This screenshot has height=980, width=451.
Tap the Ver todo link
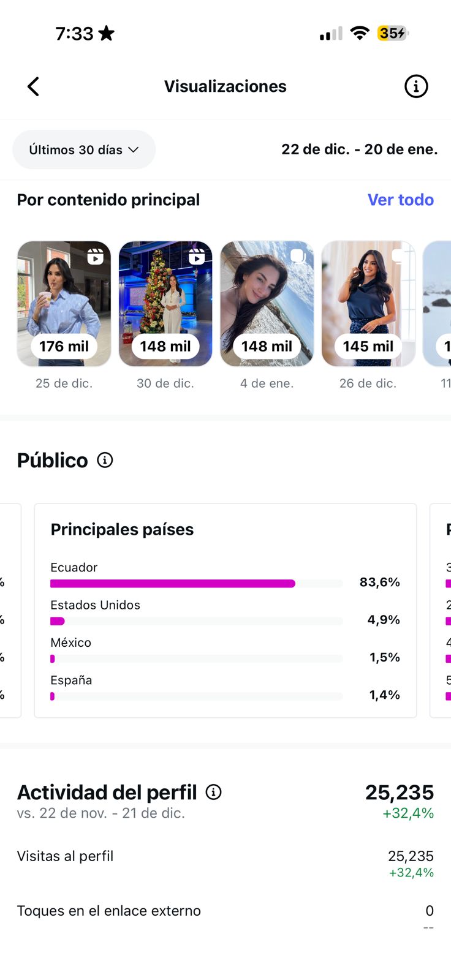click(x=400, y=200)
